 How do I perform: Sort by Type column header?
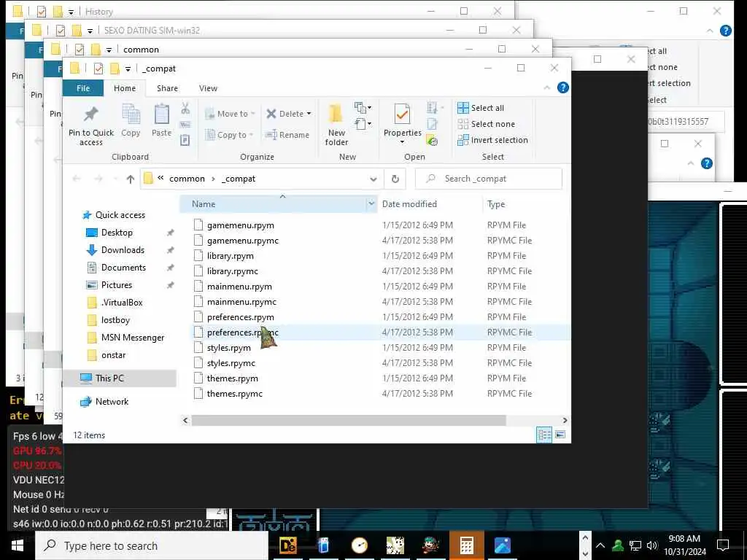495,204
